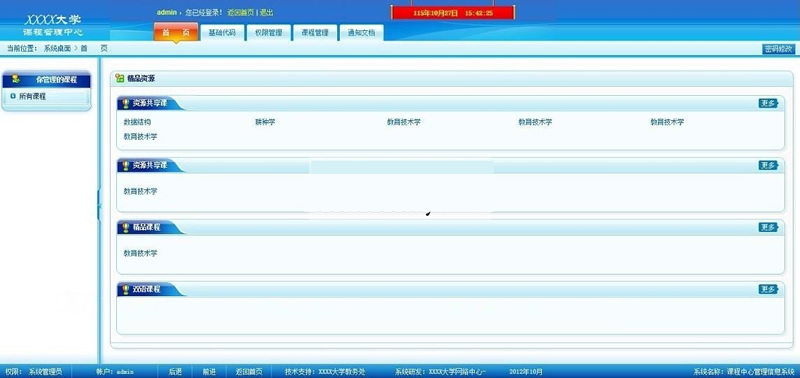Click the trophy icon beside 精品课程 header
The width and height of the screenshot is (800, 378).
(125, 228)
